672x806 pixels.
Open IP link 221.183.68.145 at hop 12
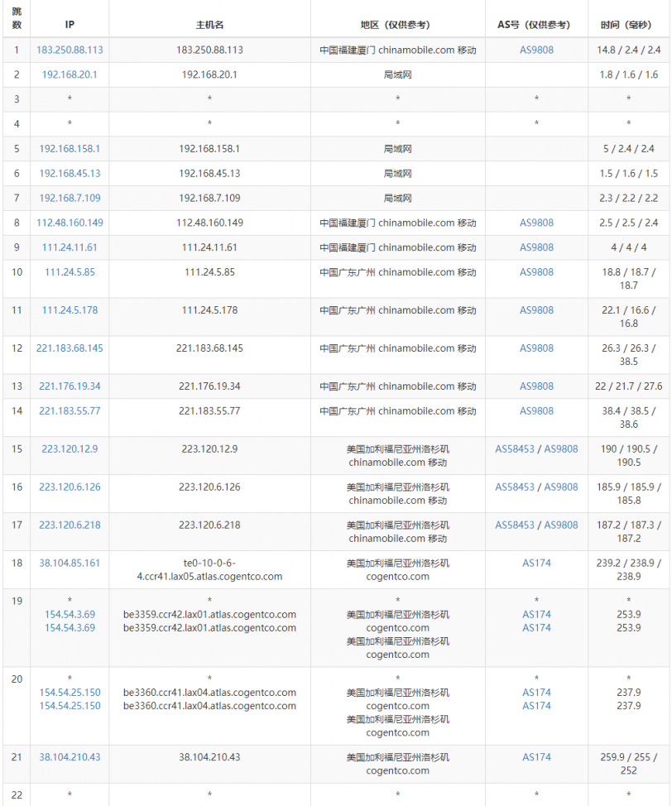[x=70, y=348]
